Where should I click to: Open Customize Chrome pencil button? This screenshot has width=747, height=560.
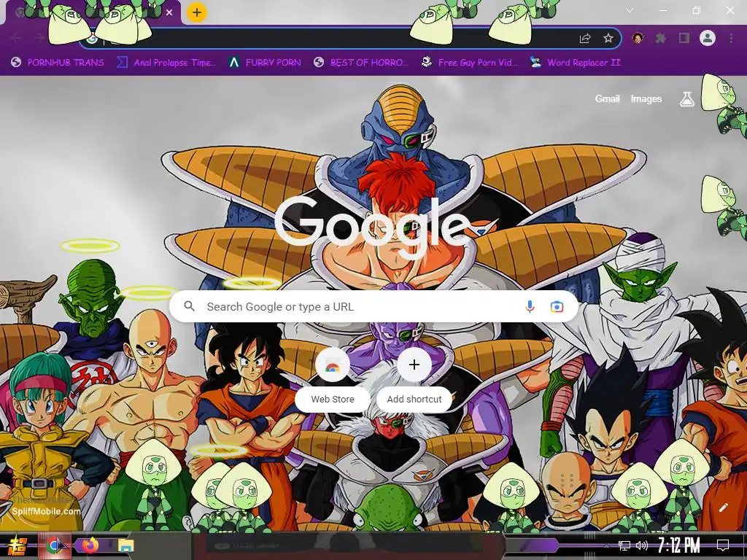724,507
